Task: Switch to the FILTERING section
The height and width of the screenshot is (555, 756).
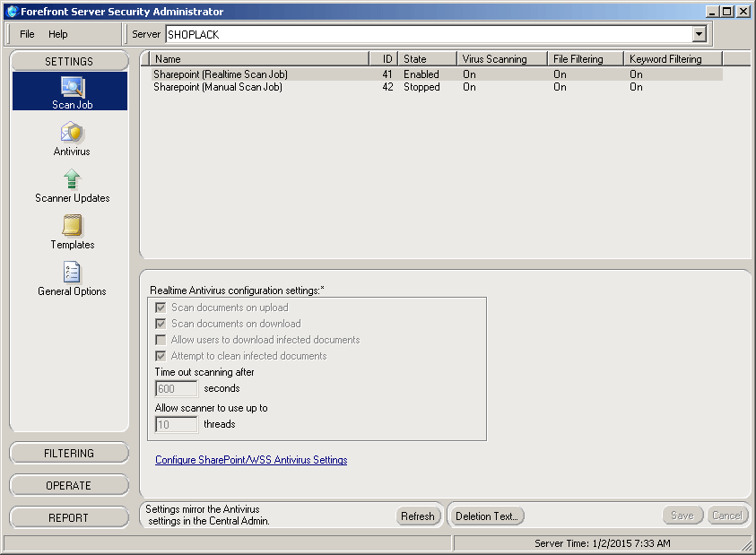Action: (69, 454)
